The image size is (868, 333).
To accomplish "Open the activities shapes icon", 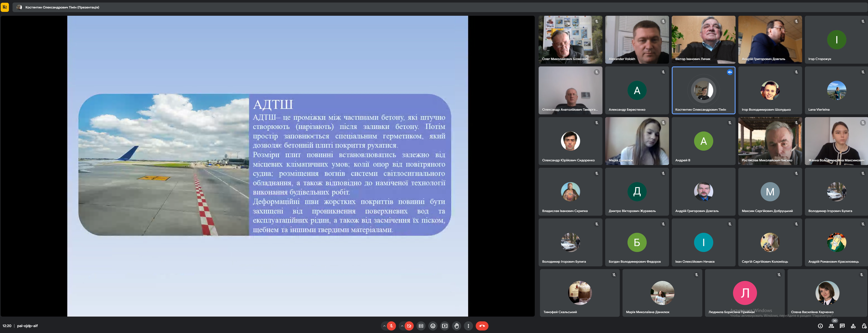I will [853, 326].
